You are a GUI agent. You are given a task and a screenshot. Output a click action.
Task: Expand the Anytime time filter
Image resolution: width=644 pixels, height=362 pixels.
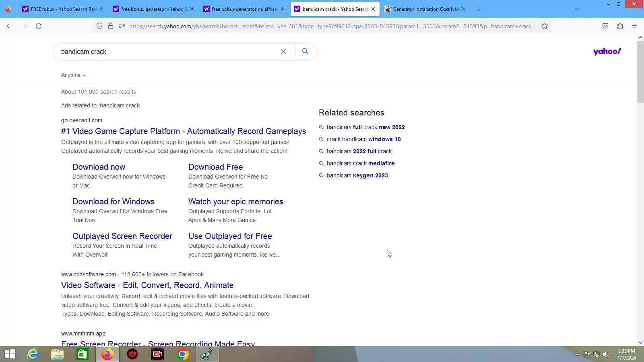73,75
